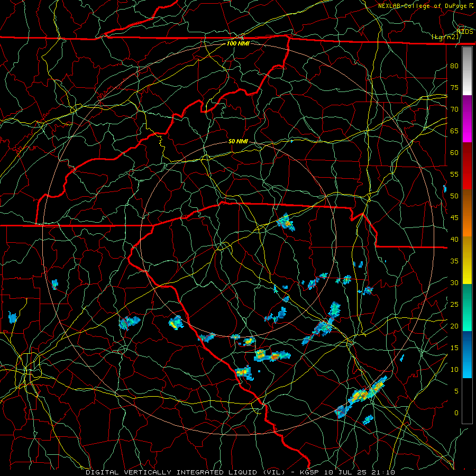The image size is (476, 476).
Task: Click the 100 NMI range ring label
Action: [x=238, y=43]
